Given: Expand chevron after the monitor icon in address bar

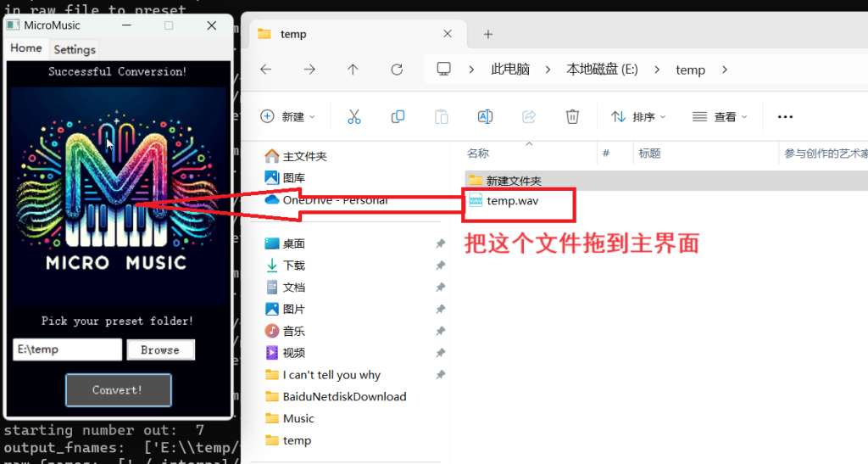Looking at the screenshot, I should click(471, 70).
